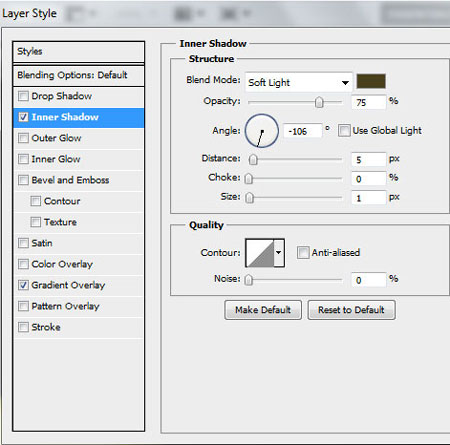Enable the Outer Glow checkbox

[23, 138]
